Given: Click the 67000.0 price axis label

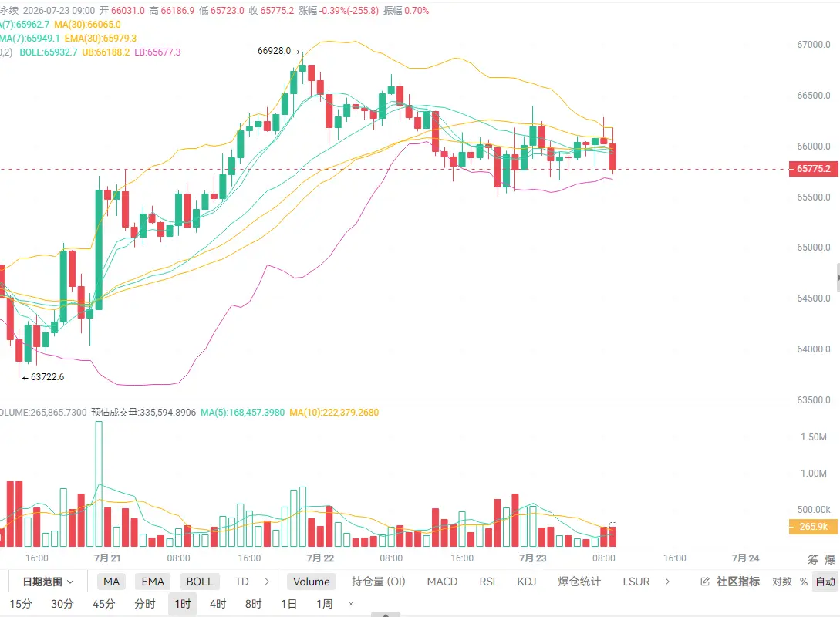Looking at the screenshot, I should (813, 45).
